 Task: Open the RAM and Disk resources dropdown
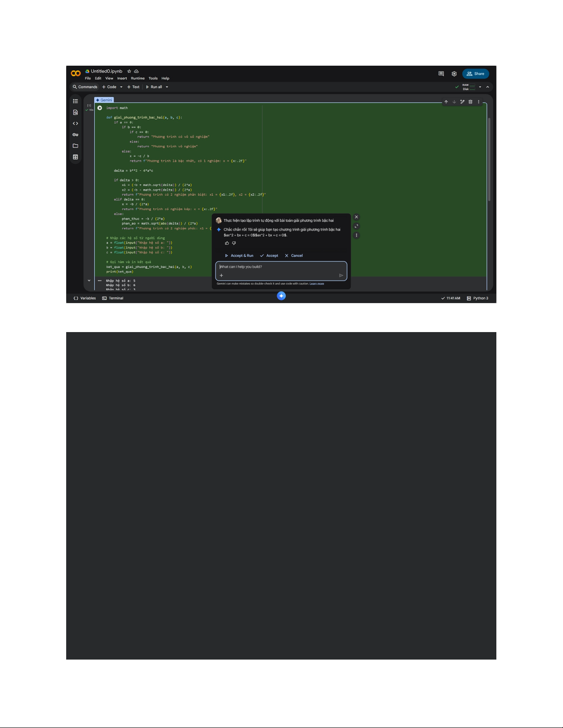(480, 87)
